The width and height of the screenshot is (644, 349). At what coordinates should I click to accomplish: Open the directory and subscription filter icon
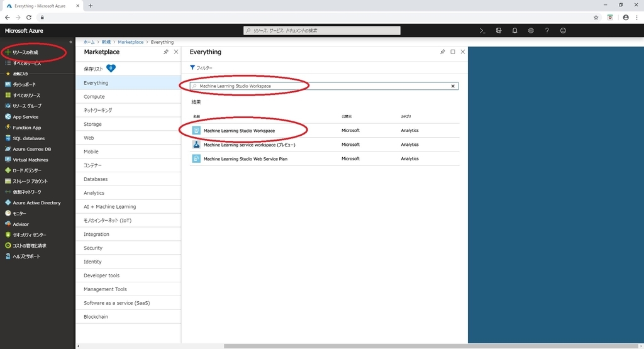[x=499, y=31]
